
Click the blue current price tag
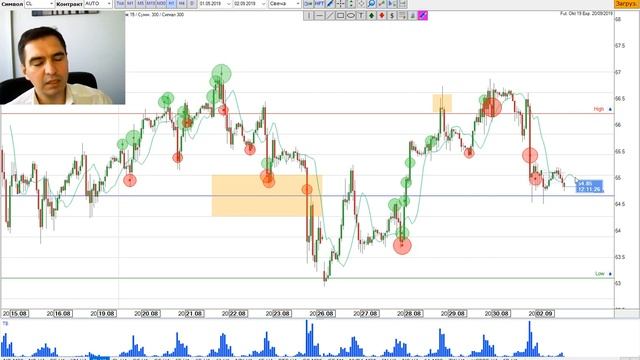589,187
